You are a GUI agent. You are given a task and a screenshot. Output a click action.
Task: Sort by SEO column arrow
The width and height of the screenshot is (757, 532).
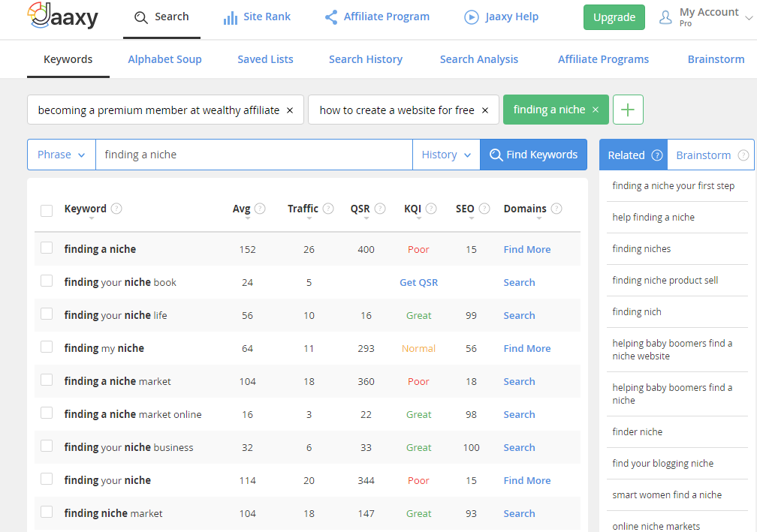472,218
